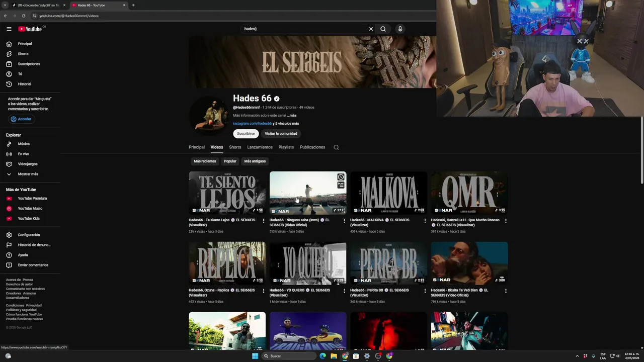Show hidden system tray icons
The width and height of the screenshot is (644, 362).
coord(577,356)
